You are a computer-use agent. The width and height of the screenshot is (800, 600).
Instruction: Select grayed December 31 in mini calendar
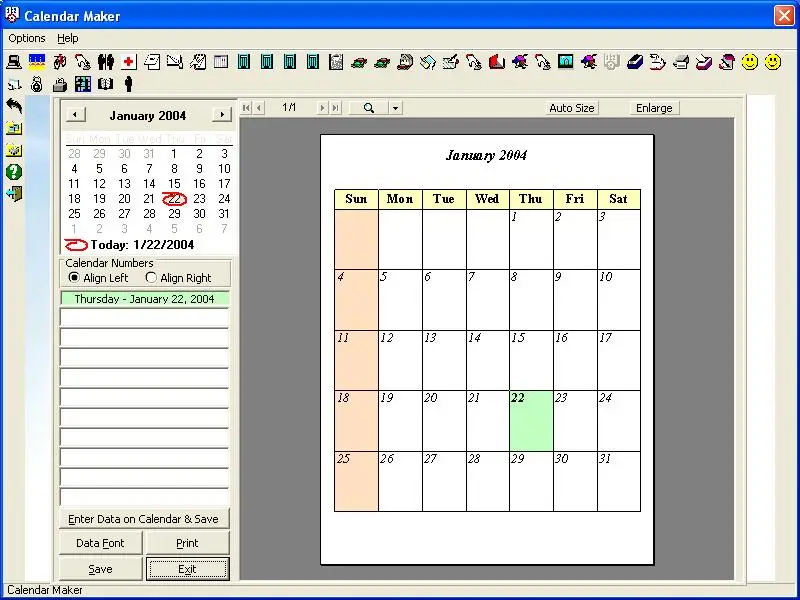click(x=149, y=154)
